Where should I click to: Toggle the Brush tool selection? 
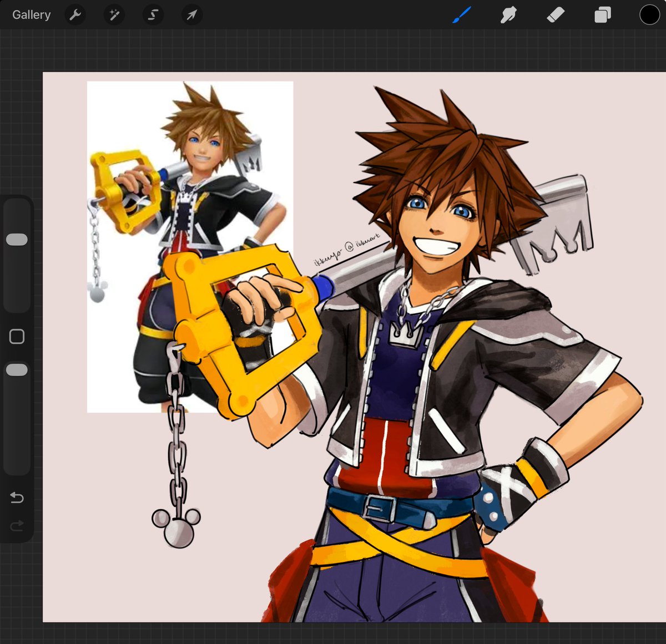pos(461,14)
